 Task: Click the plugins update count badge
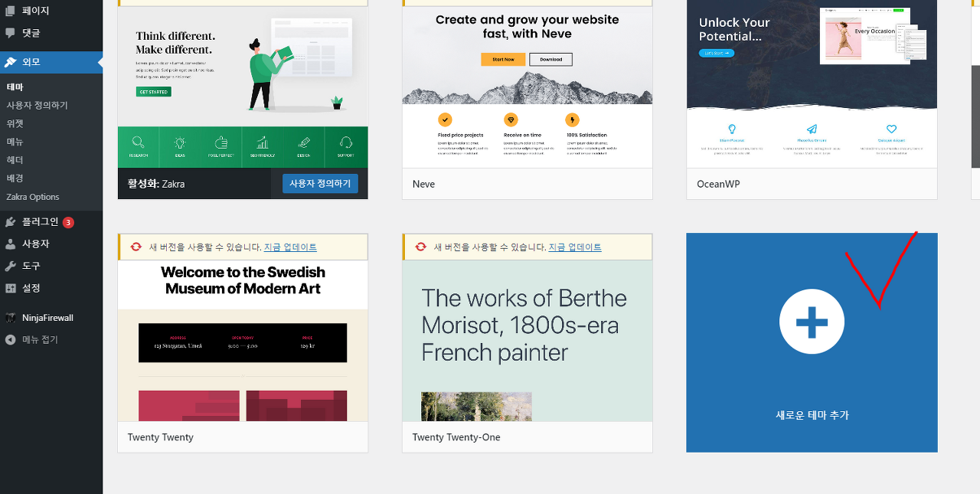click(x=68, y=222)
